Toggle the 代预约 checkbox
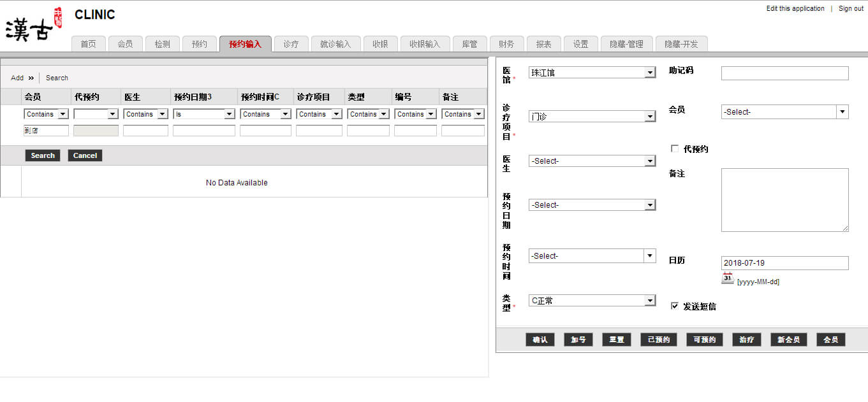The image size is (868, 402). click(x=675, y=148)
